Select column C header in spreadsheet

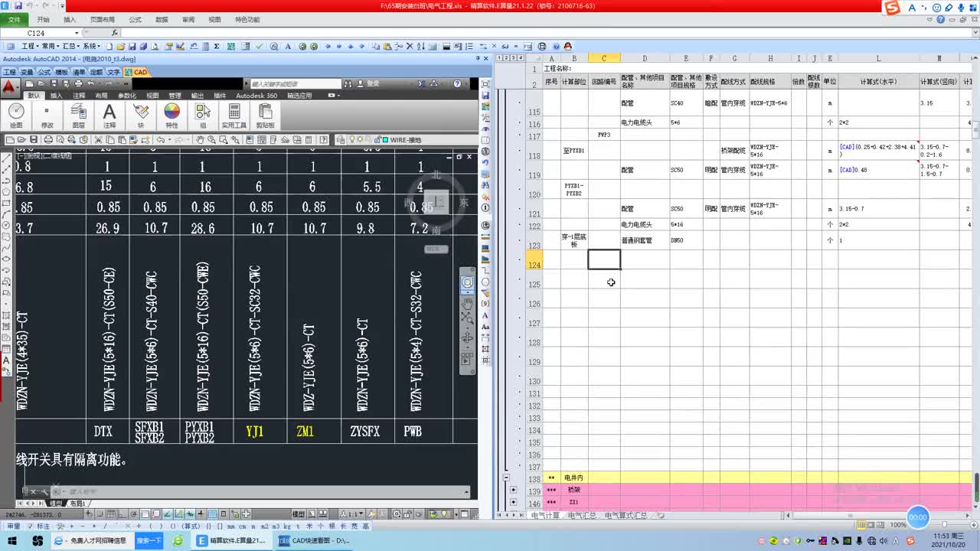tap(604, 58)
